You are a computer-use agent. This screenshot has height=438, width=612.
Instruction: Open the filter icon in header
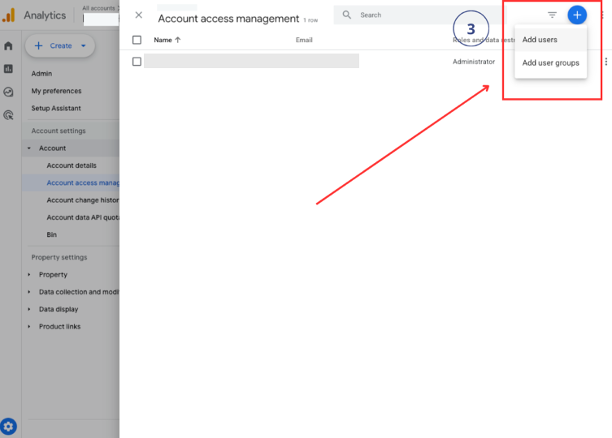(x=552, y=15)
